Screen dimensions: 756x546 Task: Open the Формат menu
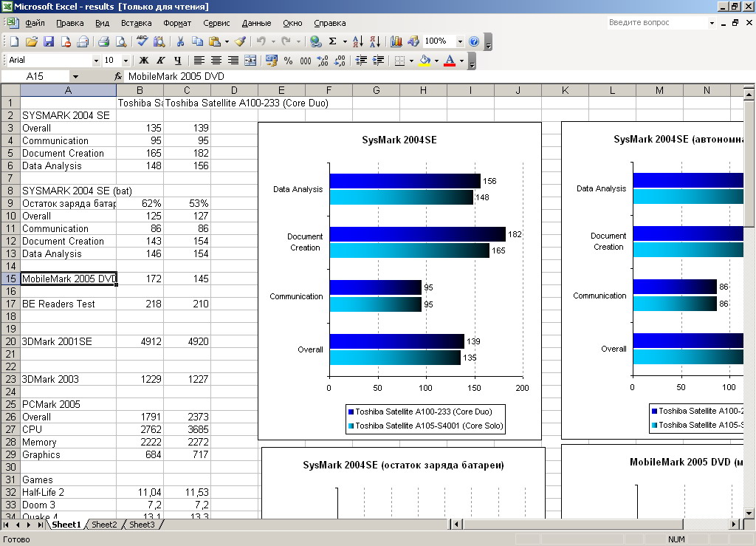click(177, 23)
